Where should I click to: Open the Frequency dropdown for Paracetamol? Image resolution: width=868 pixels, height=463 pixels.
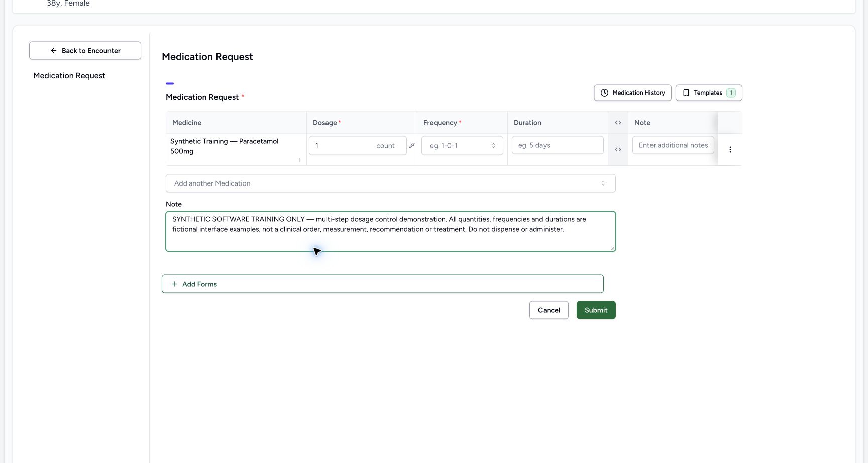tap(462, 145)
